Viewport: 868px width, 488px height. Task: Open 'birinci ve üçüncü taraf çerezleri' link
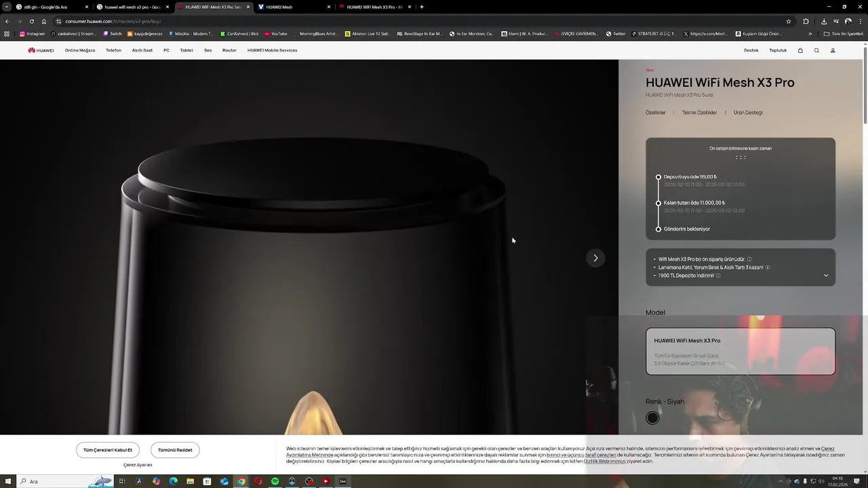click(x=581, y=455)
